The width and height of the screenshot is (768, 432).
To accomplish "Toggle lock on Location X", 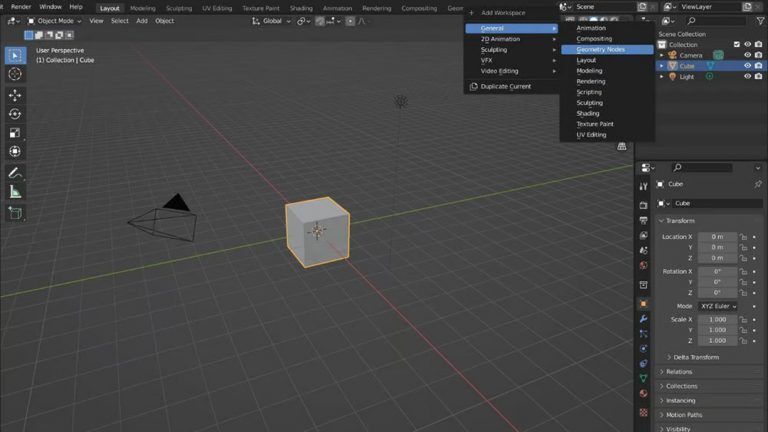I will coord(744,237).
